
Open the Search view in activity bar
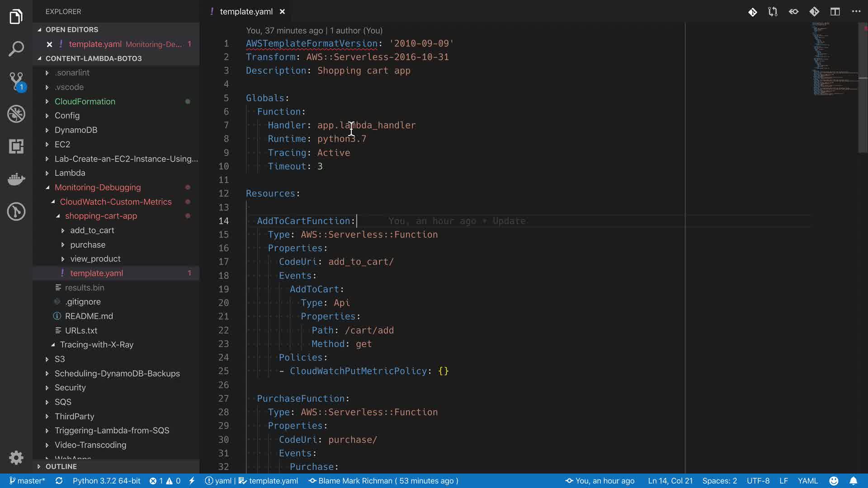pos(16,49)
